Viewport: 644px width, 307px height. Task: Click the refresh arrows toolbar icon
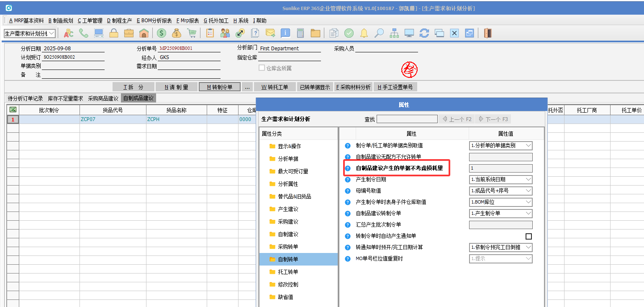(424, 33)
